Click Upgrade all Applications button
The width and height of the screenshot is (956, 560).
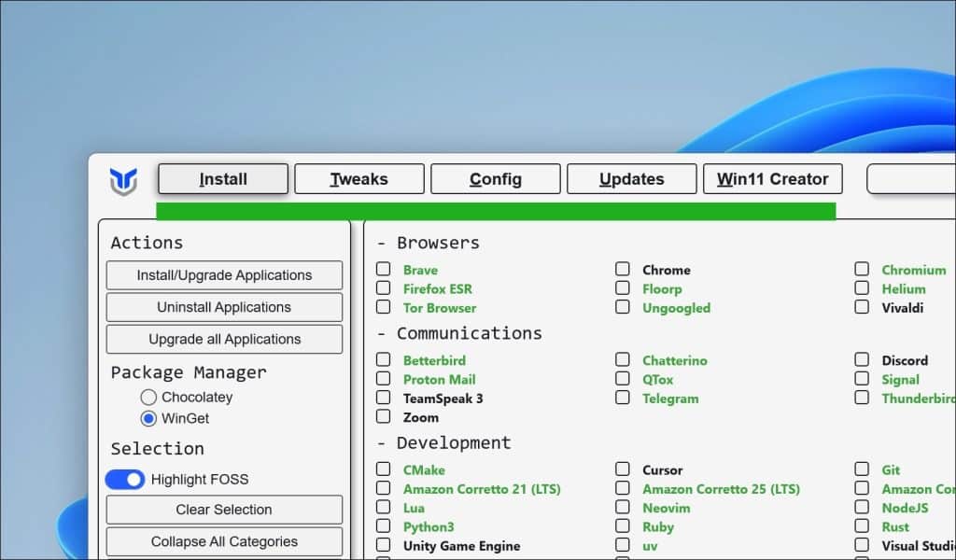224,340
